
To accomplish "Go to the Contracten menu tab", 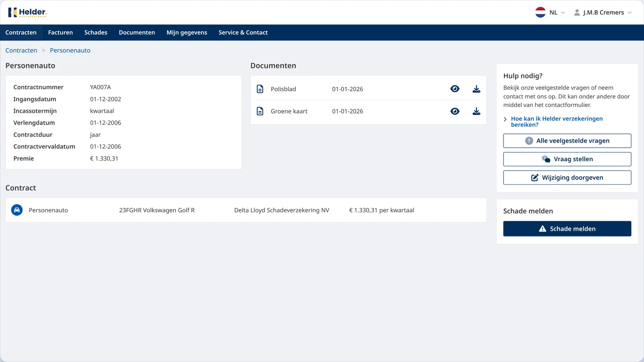I will coord(21,33).
